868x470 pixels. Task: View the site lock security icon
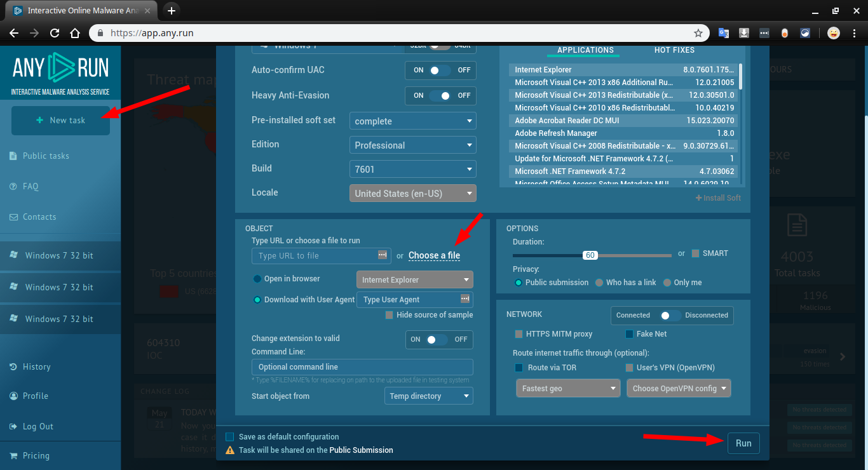[x=100, y=33]
